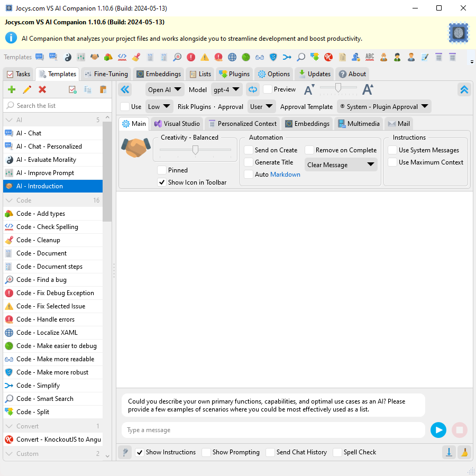Click the globe Localize XAML icon in Templates toolbar
This screenshot has width=476, height=476.
(x=232, y=57)
